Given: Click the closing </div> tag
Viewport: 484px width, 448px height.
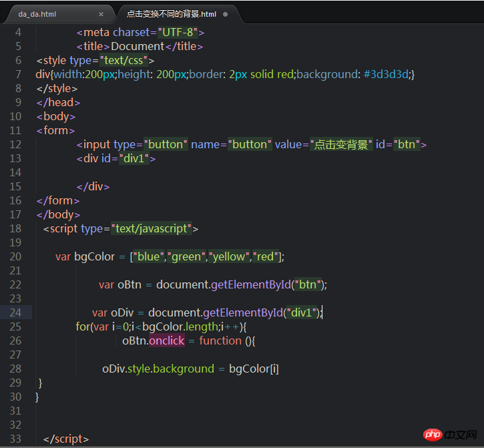Looking at the screenshot, I should coord(93,186).
